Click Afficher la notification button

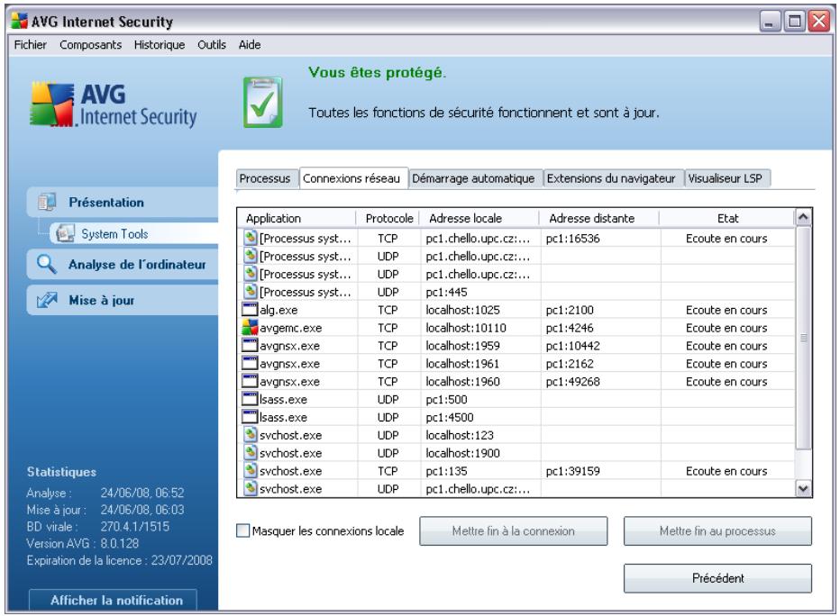113,600
